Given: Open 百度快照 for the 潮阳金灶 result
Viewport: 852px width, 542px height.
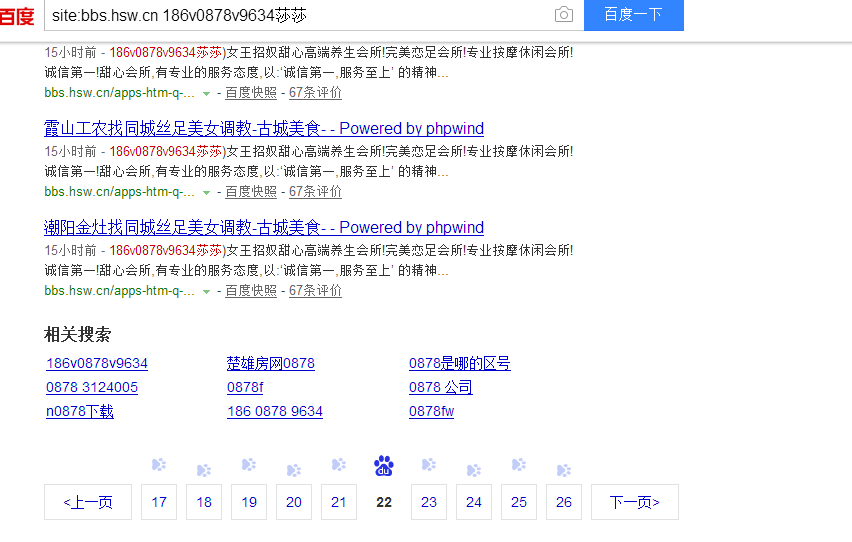Looking at the screenshot, I should 251,291.
